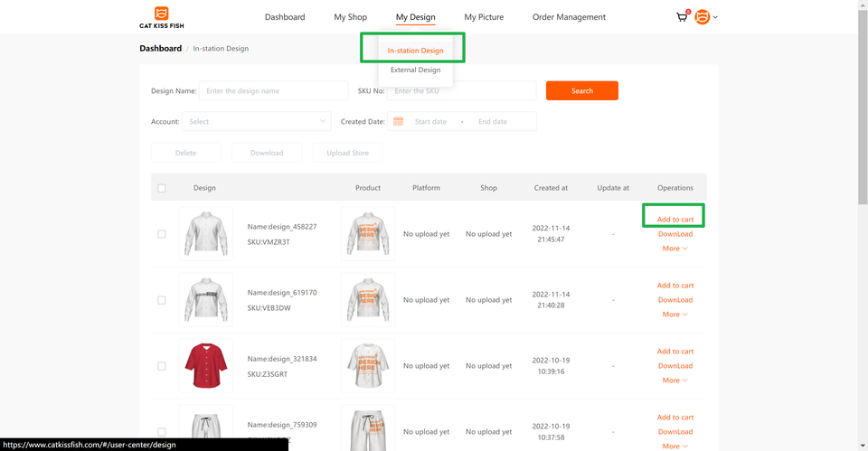Toggle the select-all checkbox in table header
This screenshot has width=868, height=451.
(162, 188)
